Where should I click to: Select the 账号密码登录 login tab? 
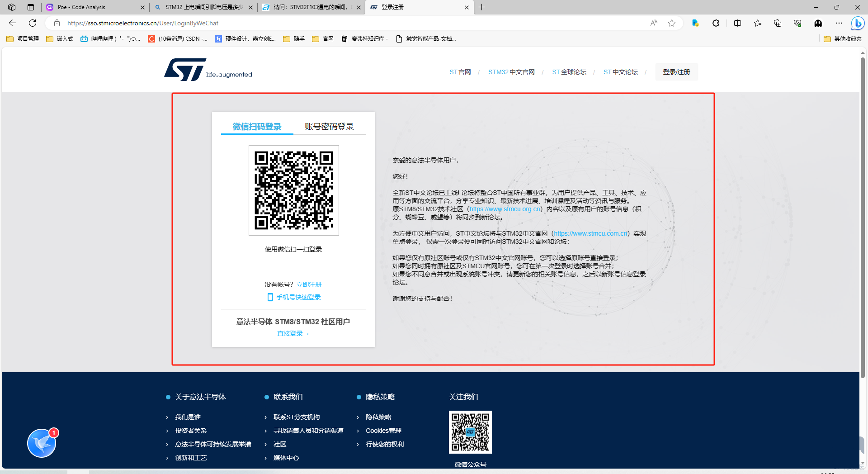coord(329,127)
